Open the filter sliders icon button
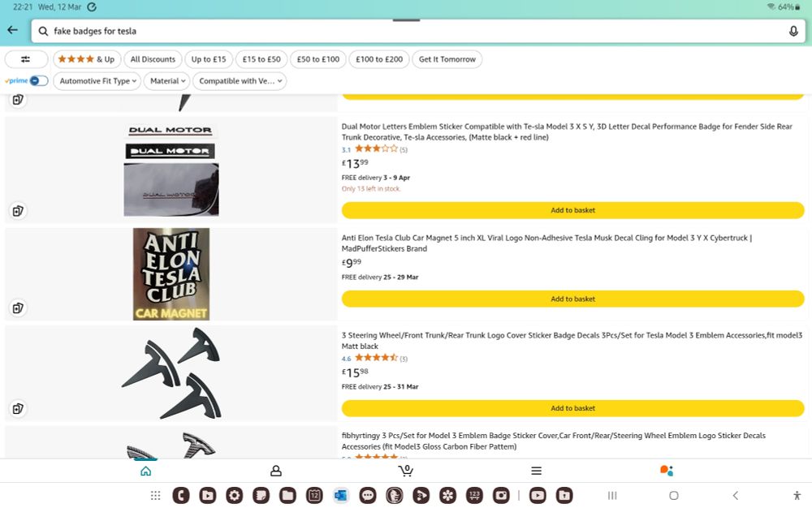The width and height of the screenshot is (812, 508). pos(26,59)
